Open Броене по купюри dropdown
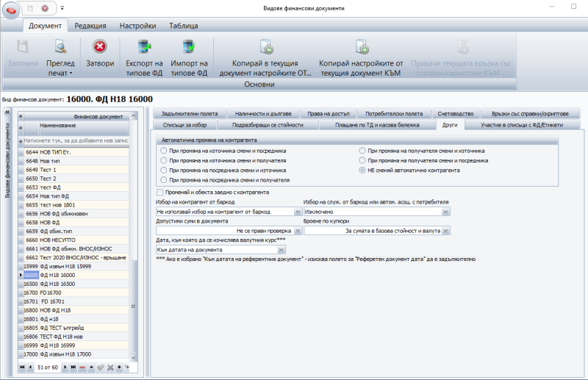Image resolution: width=588 pixels, height=380 pixels. (445, 231)
